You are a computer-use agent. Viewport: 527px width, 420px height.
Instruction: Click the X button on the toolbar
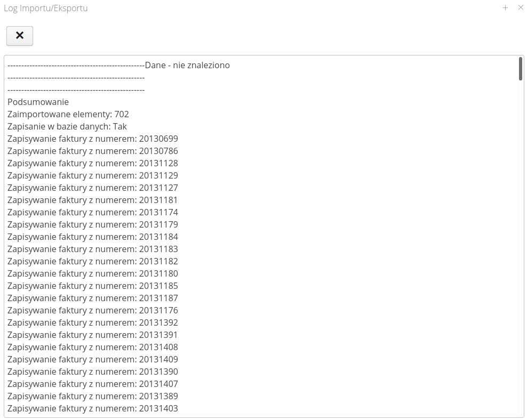[x=19, y=36]
